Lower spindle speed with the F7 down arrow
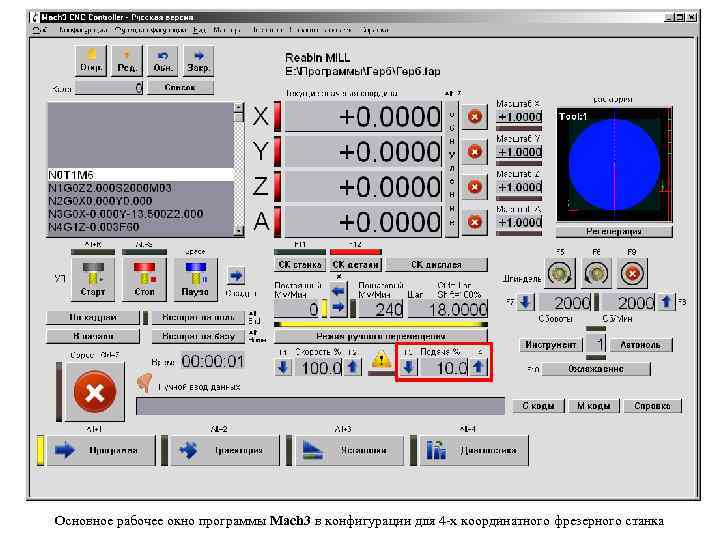This screenshot has width=720, height=540. pyautogui.click(x=526, y=302)
